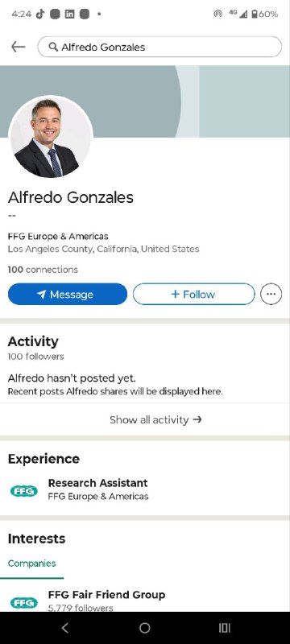Tap the Android back navigation chevron
290x644 pixels.
[65, 628]
